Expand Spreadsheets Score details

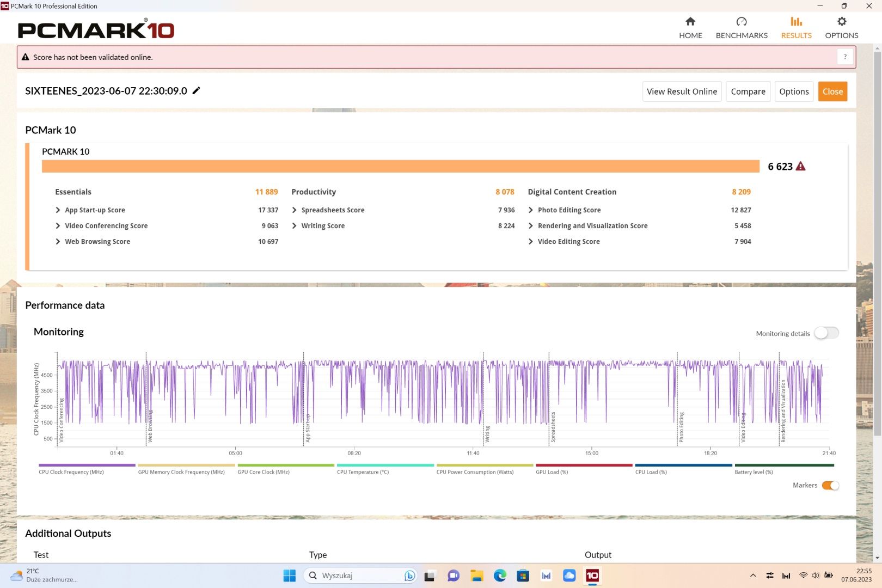click(294, 210)
